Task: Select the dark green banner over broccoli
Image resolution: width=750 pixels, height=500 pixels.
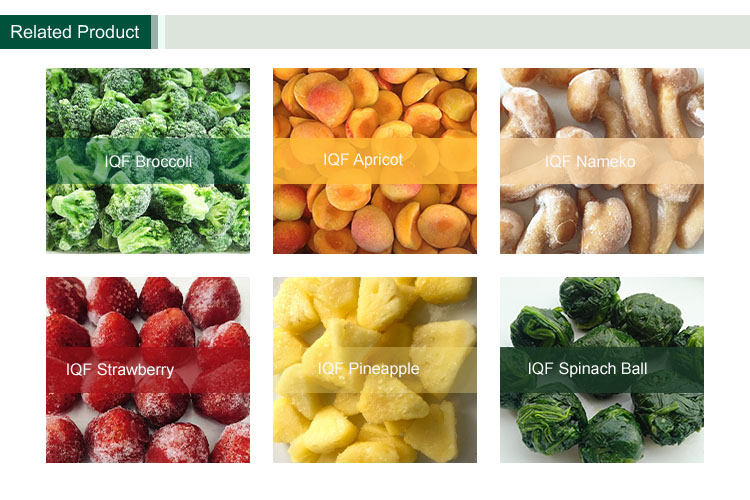Action: 148,161
